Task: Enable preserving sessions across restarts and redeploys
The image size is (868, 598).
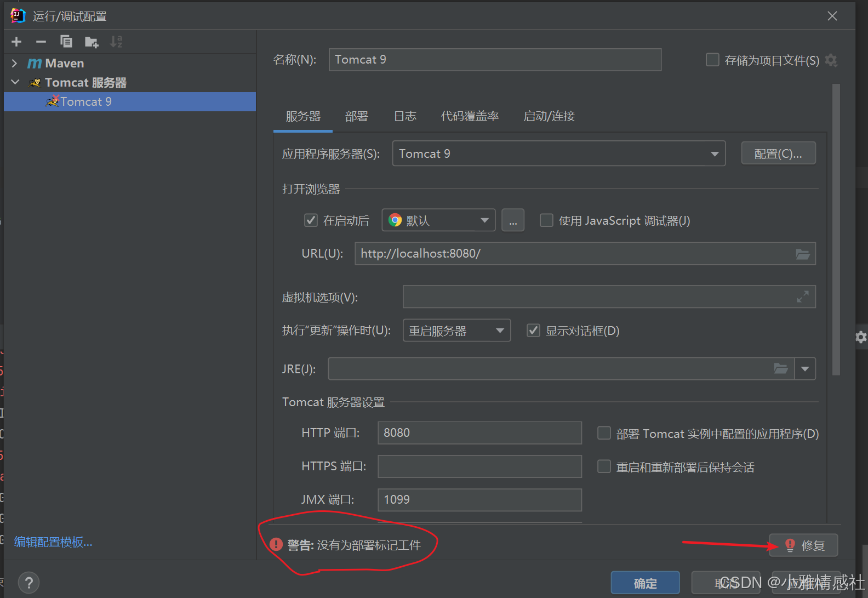Action: click(604, 466)
